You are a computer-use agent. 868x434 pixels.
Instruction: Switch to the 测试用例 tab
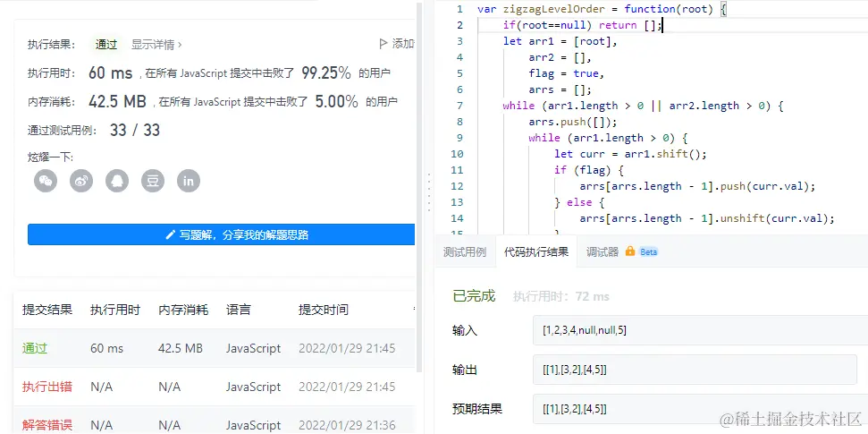pos(465,251)
